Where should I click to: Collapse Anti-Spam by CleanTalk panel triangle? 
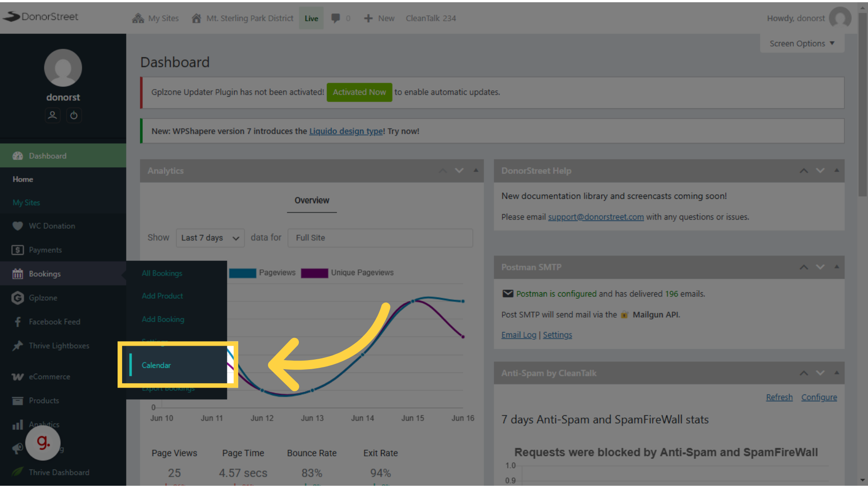click(836, 373)
